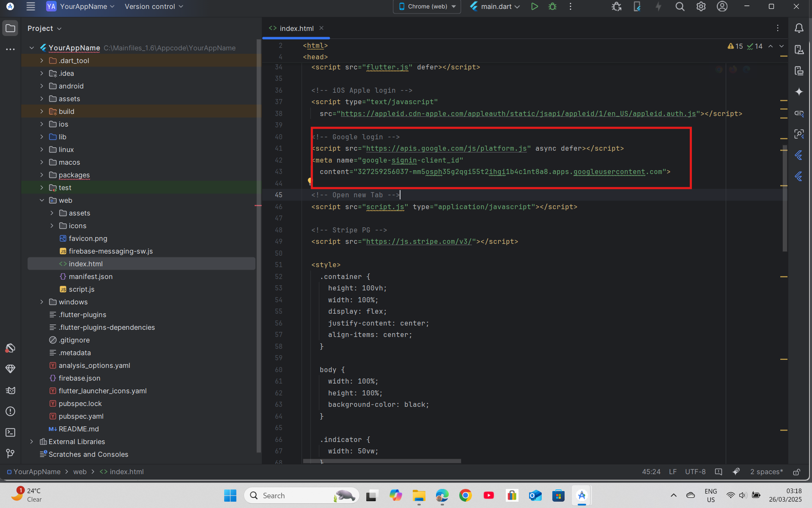Select README.md file
This screenshot has height=508, width=812.
[79, 429]
